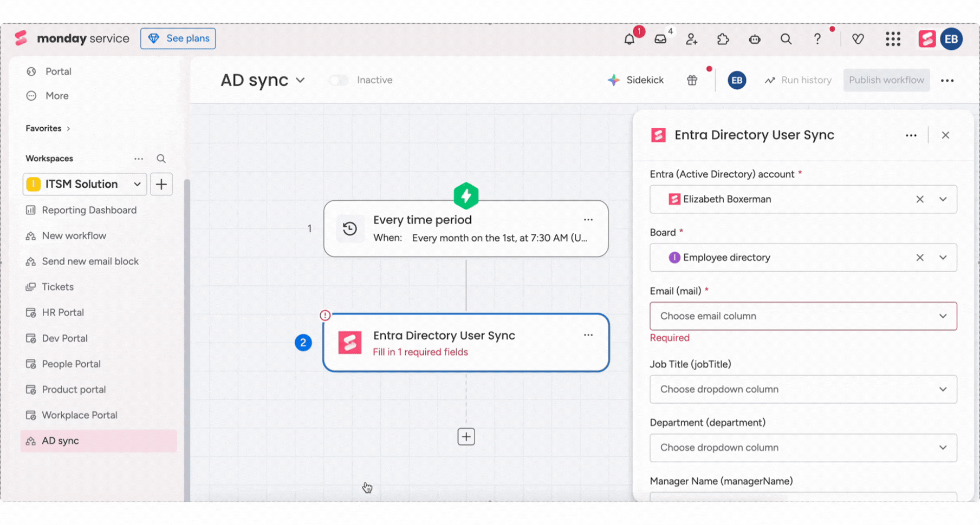Open Workspaces options ellipsis
Screen dimensions: 980x525
coord(139,159)
